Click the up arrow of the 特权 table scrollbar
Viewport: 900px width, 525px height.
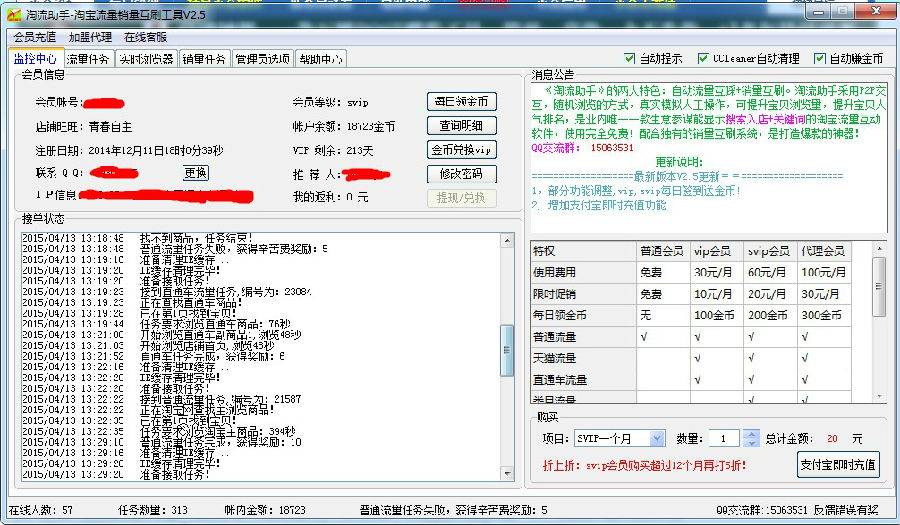[x=879, y=249]
